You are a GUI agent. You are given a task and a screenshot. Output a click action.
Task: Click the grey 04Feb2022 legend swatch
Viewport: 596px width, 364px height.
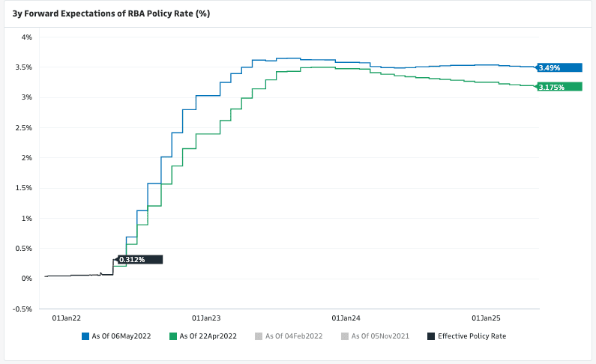[257, 336]
